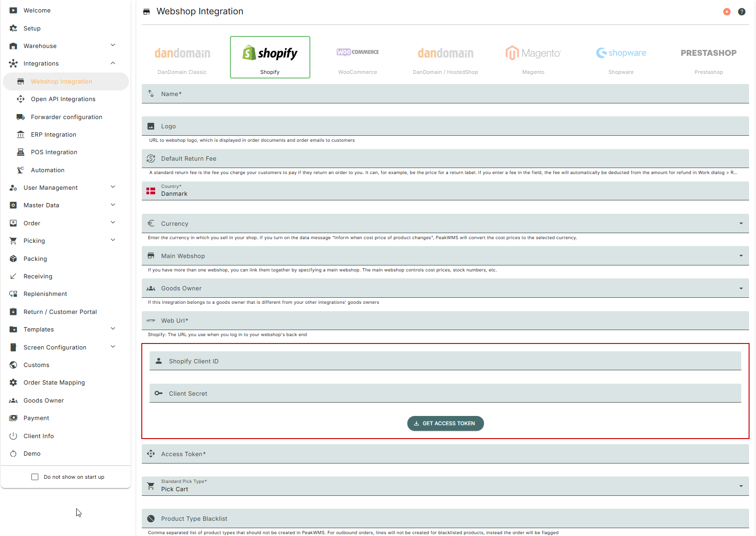Click the Default Return Fee icon

[151, 158]
